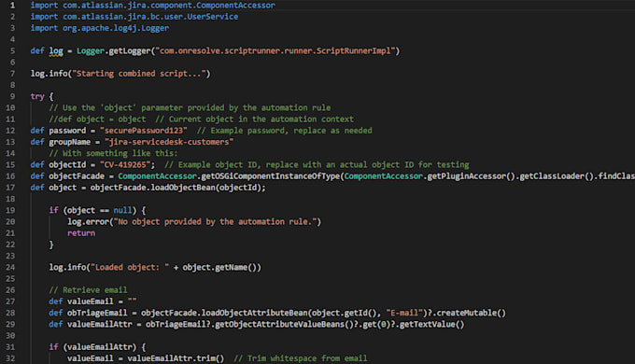Viewport: 635px width, 364px height.
Task: Click the '// Retrieve email' comment
Action: [x=88, y=290]
